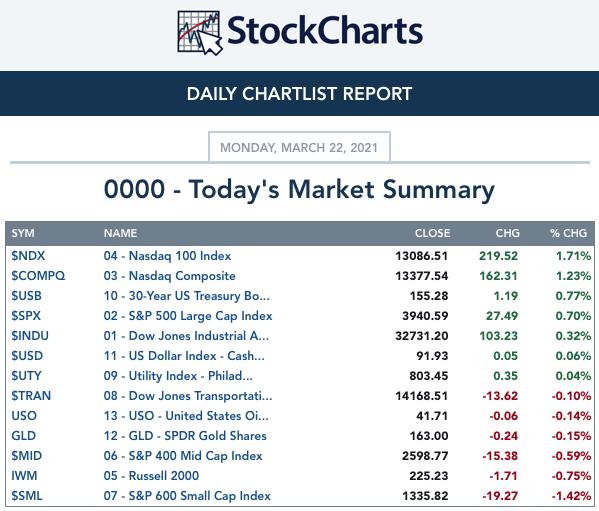Viewport: 599px width, 511px height.
Task: Open 12 - GLD - SPDR Gold Shares
Action: point(185,436)
